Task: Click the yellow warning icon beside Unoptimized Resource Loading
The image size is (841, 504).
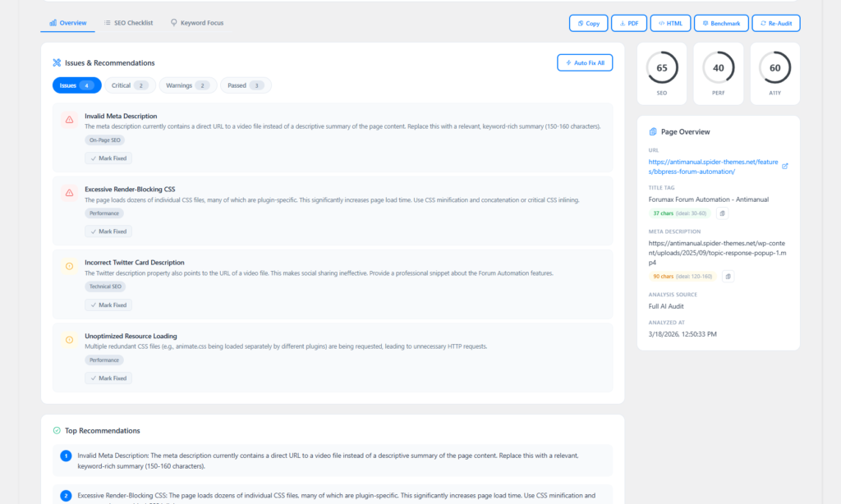Action: [70, 340]
